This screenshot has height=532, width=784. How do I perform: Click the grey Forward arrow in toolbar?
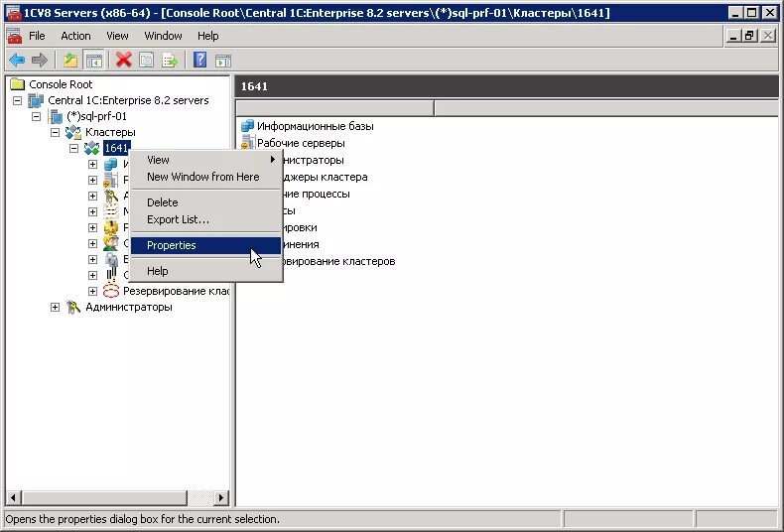(40, 61)
